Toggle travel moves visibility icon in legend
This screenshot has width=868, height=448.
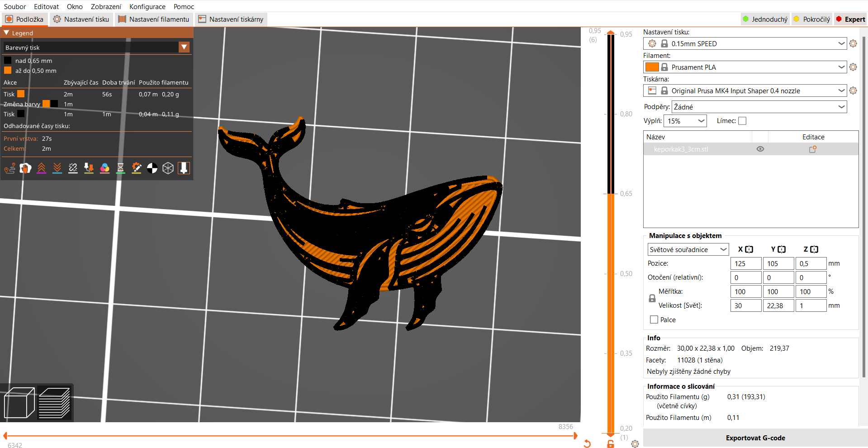pos(9,168)
